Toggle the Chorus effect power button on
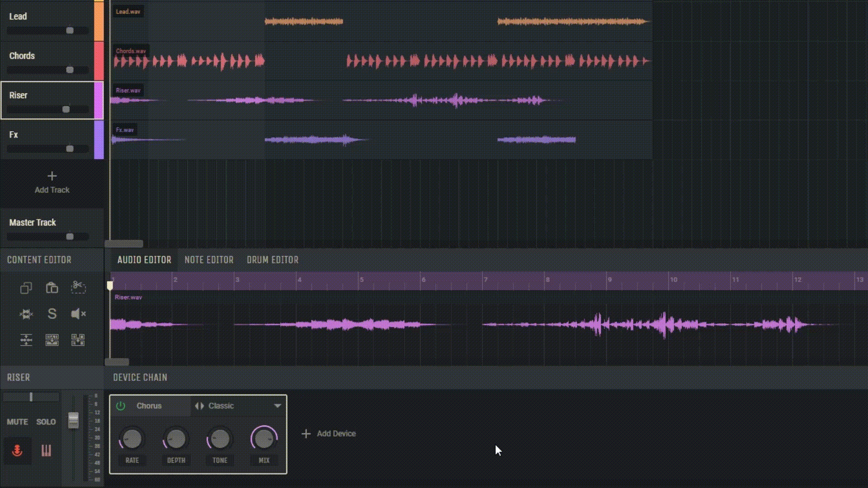Viewport: 868px width, 488px height. click(121, 405)
